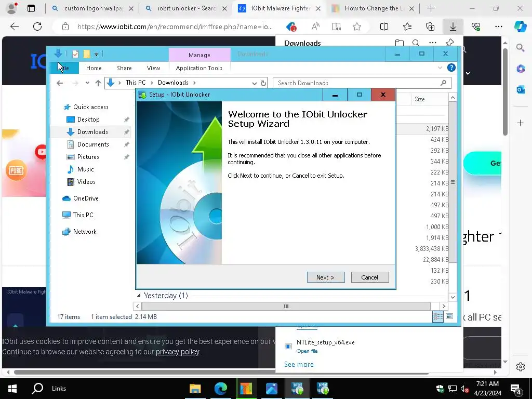Open Customize Quick Access Toolbar dropdown
This screenshot has width=532, height=399.
(96, 54)
